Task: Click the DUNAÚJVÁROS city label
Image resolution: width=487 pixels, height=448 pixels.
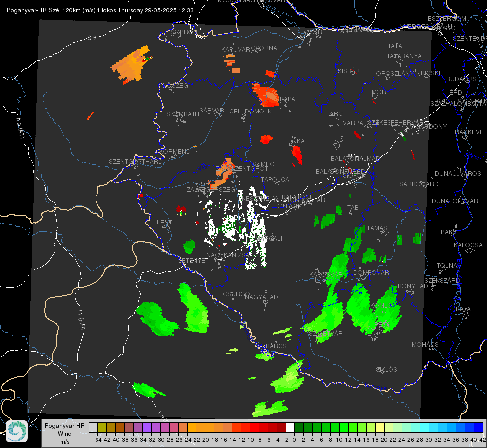Action: (458, 174)
